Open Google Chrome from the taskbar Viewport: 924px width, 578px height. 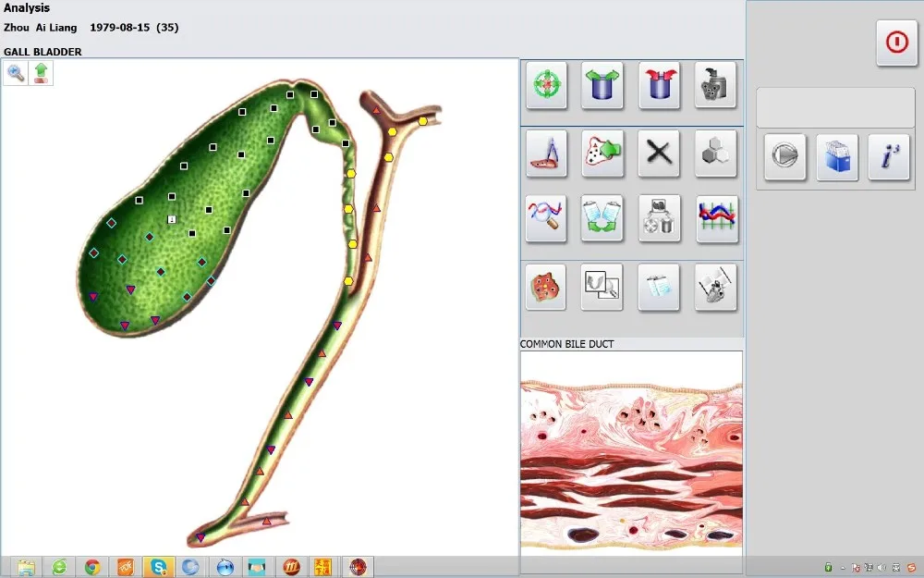tap(91, 567)
